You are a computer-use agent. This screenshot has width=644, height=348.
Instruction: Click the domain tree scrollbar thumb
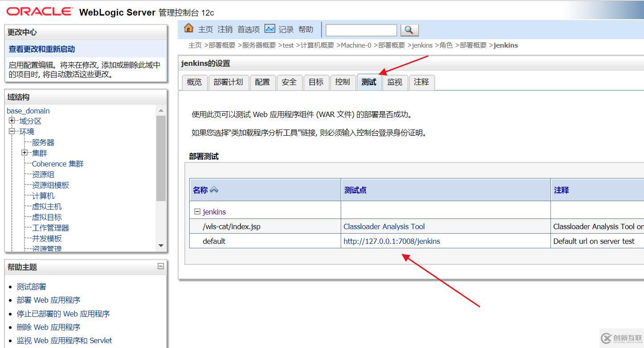click(x=161, y=158)
